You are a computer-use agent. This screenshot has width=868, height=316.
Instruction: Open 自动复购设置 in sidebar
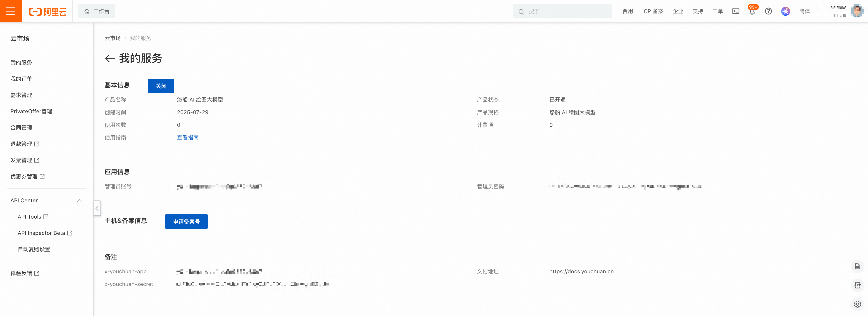[34, 249]
